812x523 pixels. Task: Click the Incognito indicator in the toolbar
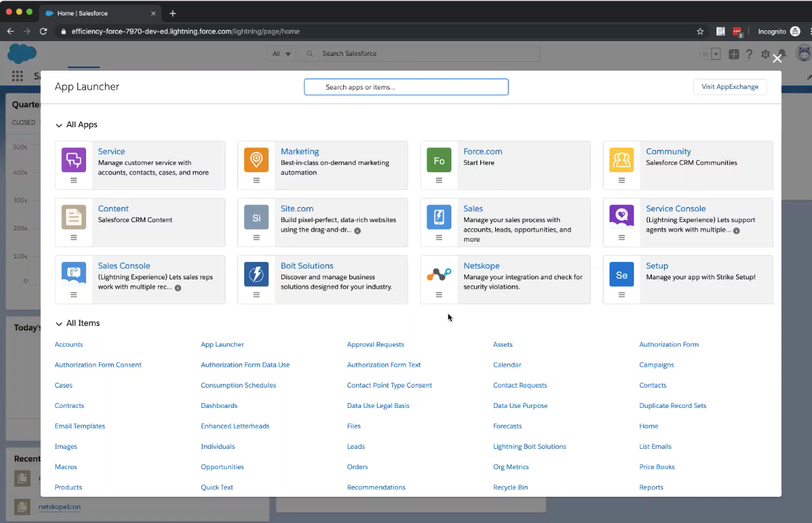[774, 31]
